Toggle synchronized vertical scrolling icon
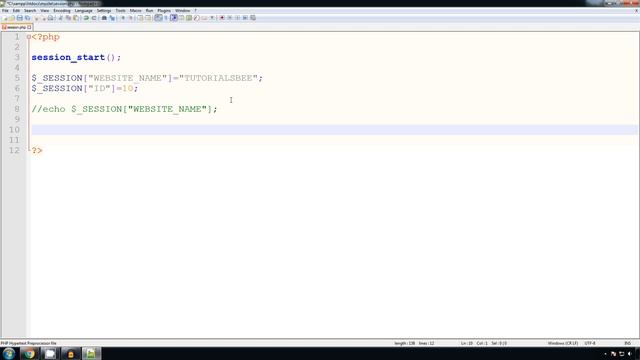640x360 pixels. pos(140,18)
